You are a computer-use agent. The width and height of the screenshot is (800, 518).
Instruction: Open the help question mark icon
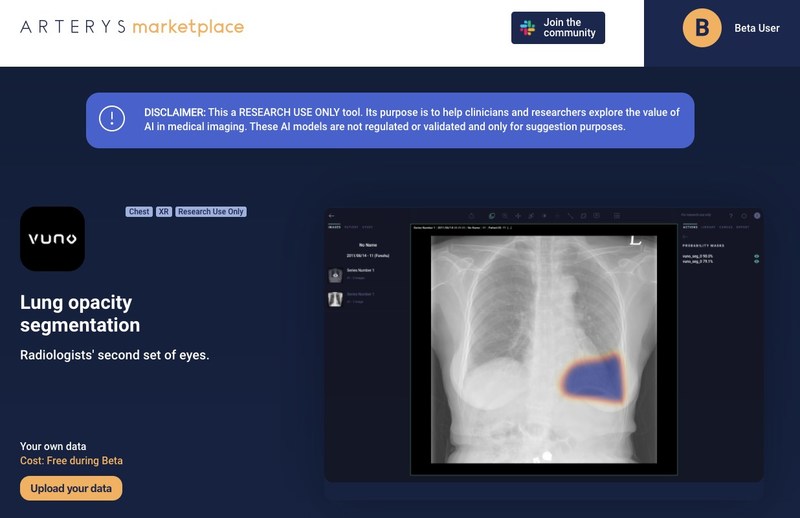click(x=731, y=215)
